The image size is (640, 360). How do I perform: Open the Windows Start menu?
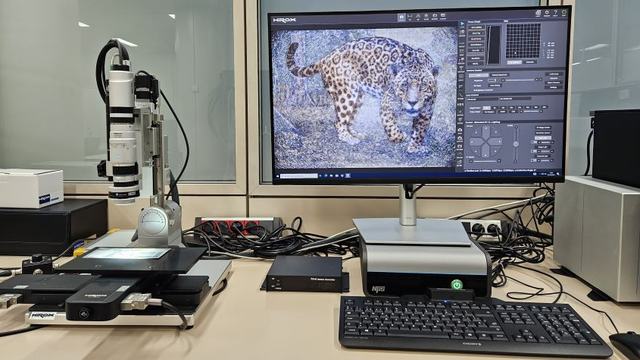(278, 176)
